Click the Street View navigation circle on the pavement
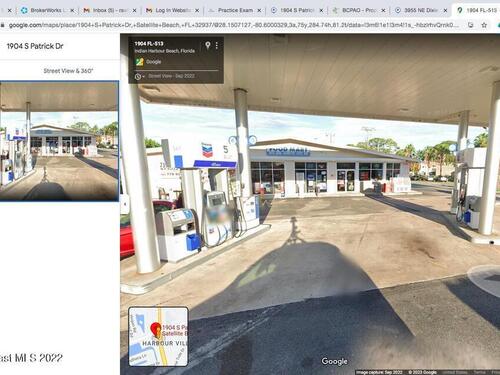The image size is (500, 375). 484,281
